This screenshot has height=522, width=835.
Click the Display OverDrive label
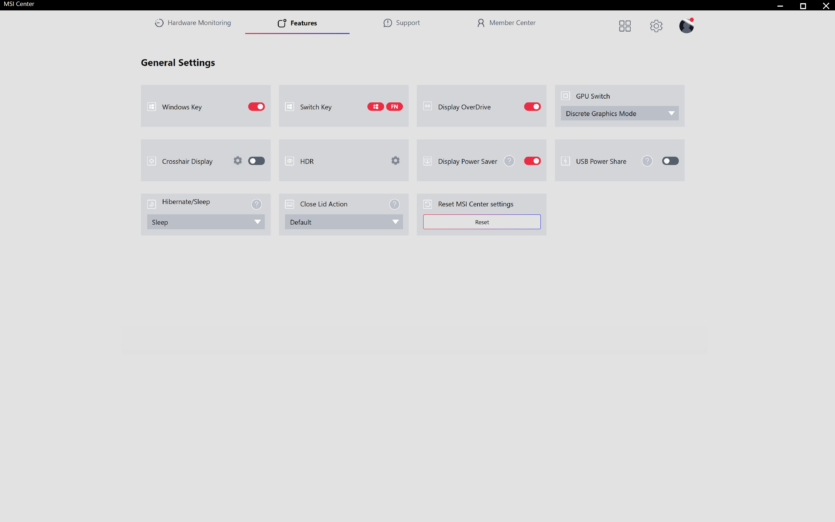tap(464, 107)
